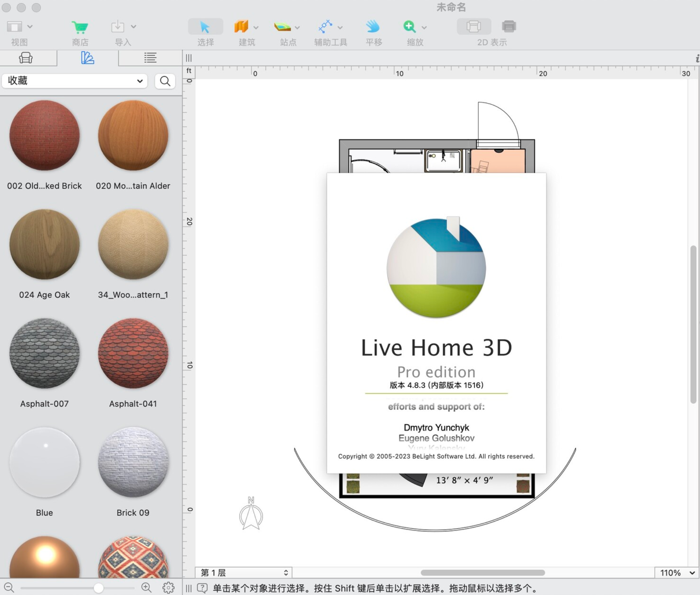Viewport: 700px width, 595px height.
Task: Open the Favorites category dropdown
Action: tap(75, 81)
